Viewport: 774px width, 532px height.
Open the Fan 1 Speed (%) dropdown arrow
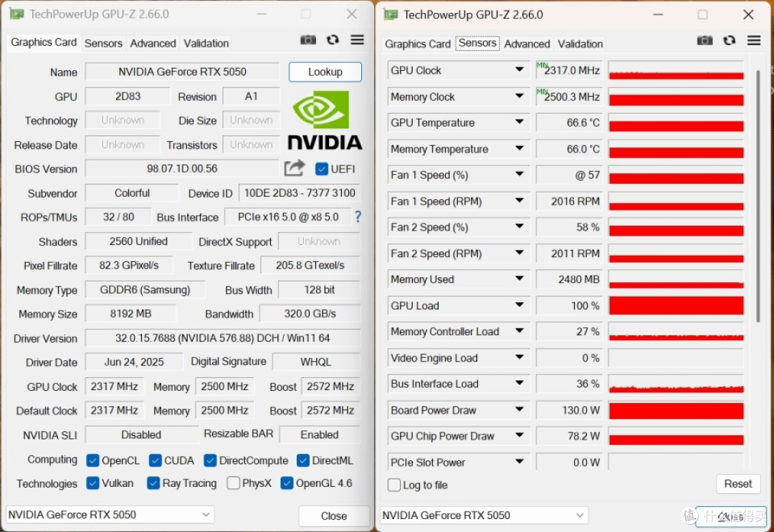pyautogui.click(x=520, y=174)
